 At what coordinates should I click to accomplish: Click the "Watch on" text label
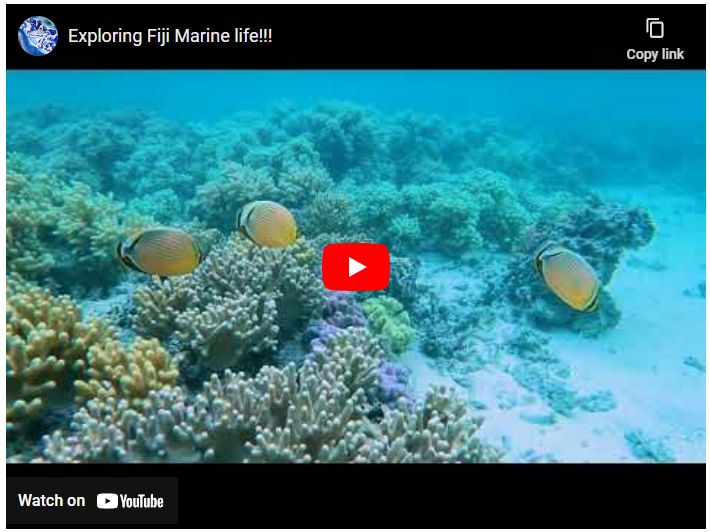pos(52,500)
